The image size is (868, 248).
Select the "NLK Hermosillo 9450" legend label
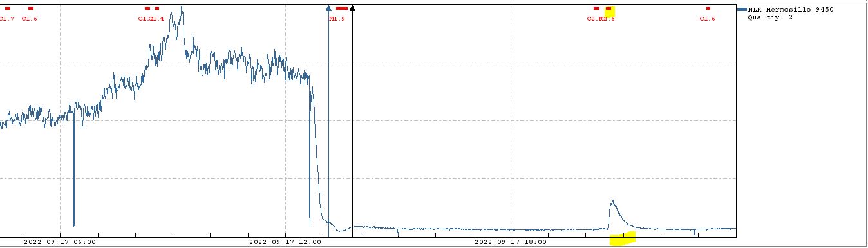click(790, 10)
